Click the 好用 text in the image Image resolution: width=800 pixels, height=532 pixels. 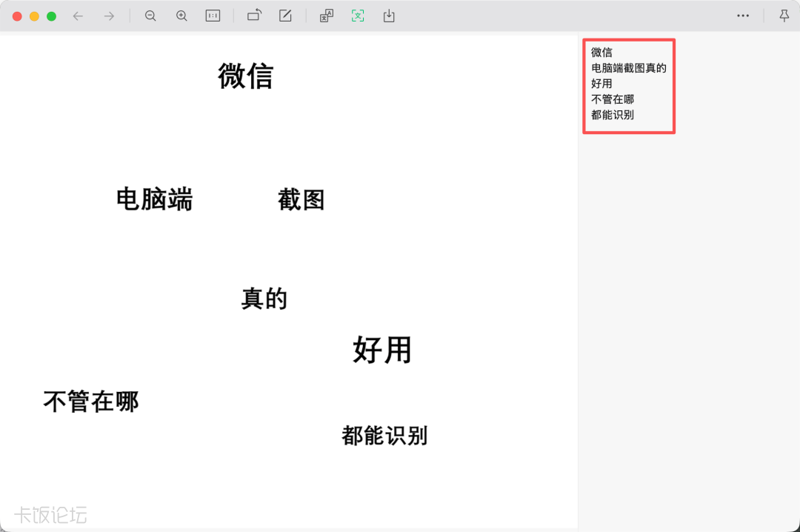pos(382,350)
